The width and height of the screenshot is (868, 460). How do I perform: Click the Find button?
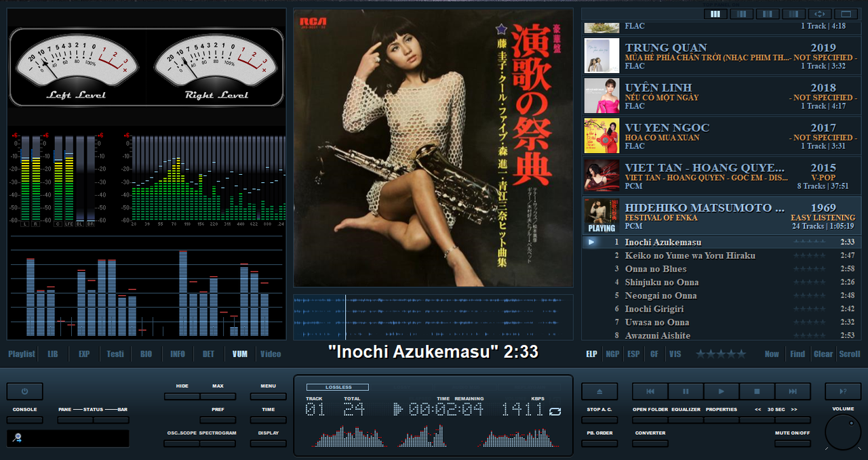pos(797,354)
